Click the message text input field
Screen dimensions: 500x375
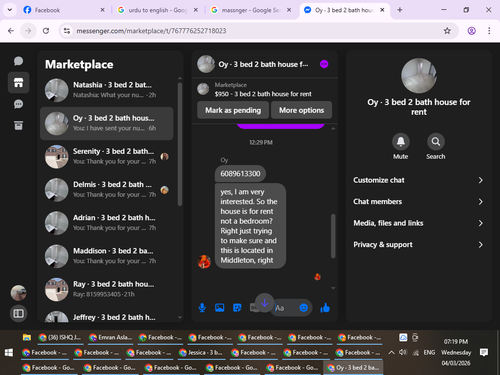click(x=285, y=308)
